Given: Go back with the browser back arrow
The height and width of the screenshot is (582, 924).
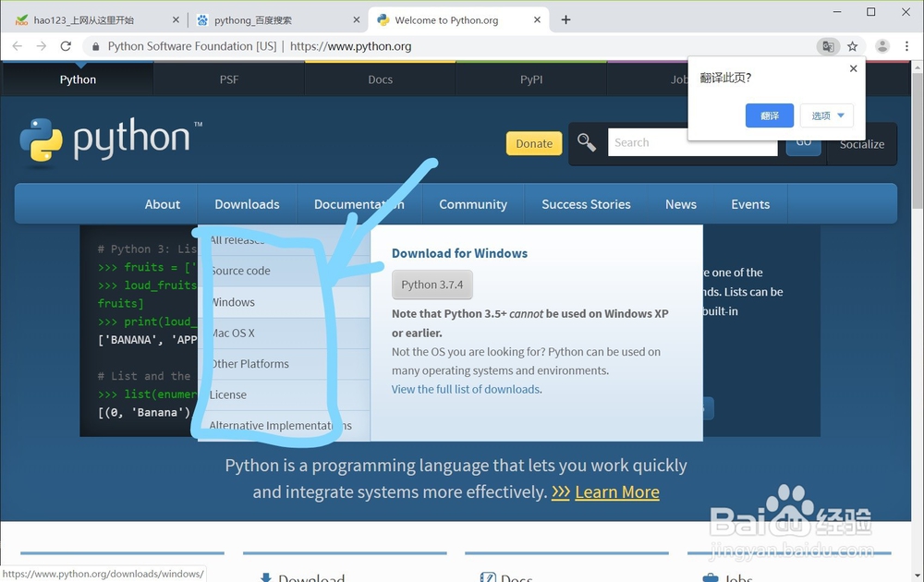Looking at the screenshot, I should (x=17, y=46).
